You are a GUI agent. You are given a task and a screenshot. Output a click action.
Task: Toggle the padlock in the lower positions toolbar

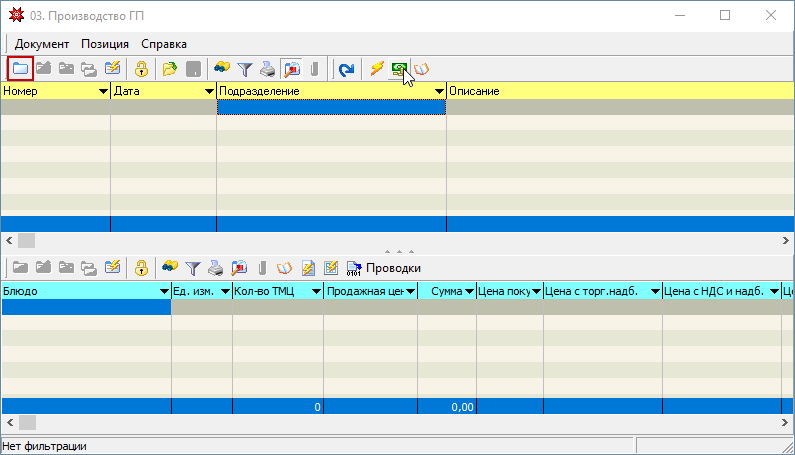tap(142, 268)
